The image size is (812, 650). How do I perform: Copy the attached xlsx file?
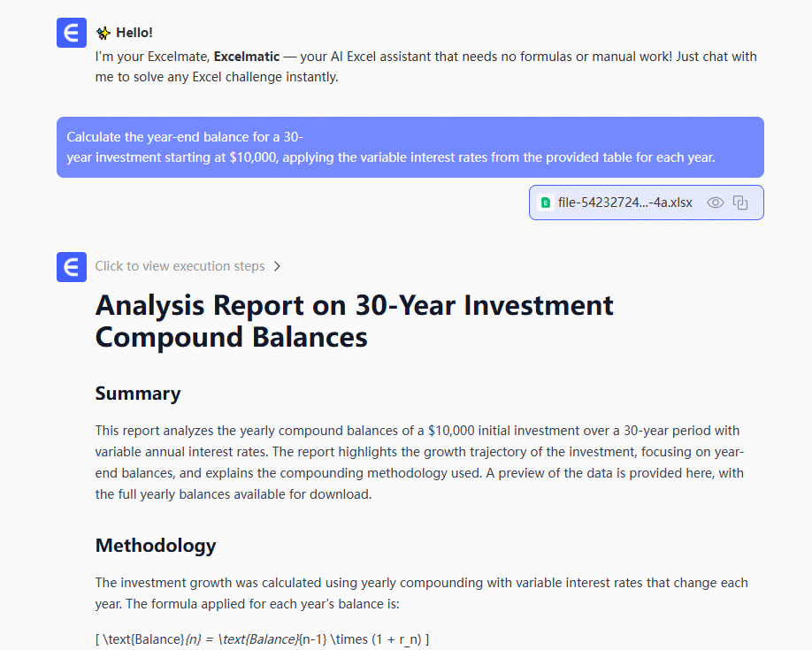(740, 203)
